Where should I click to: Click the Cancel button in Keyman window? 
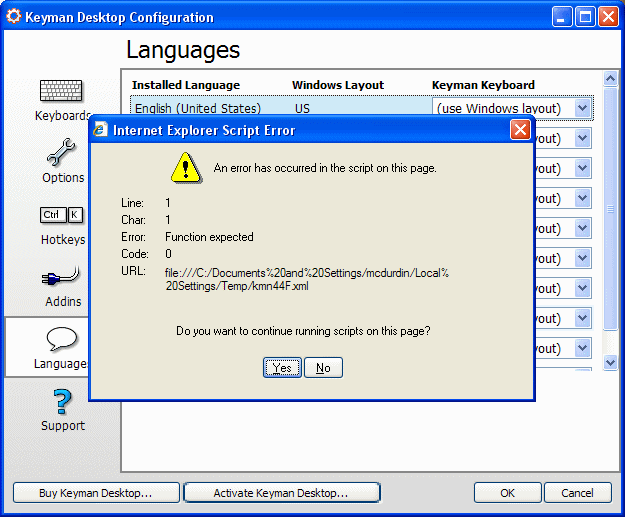[x=578, y=493]
